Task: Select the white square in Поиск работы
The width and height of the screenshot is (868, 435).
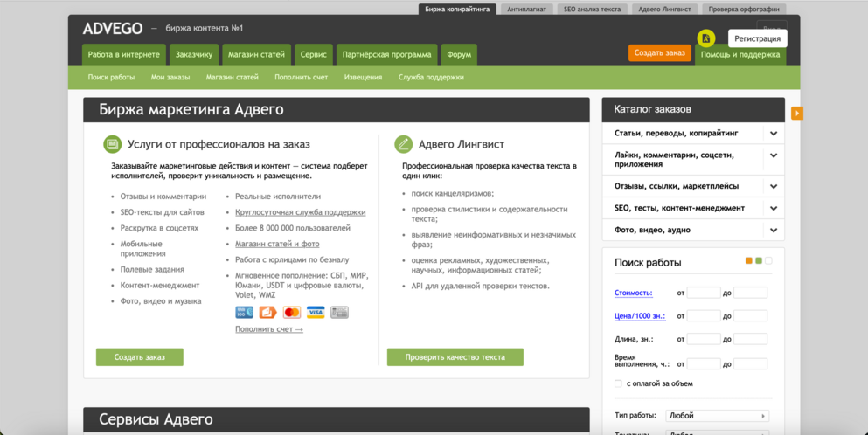Action: 768,260
